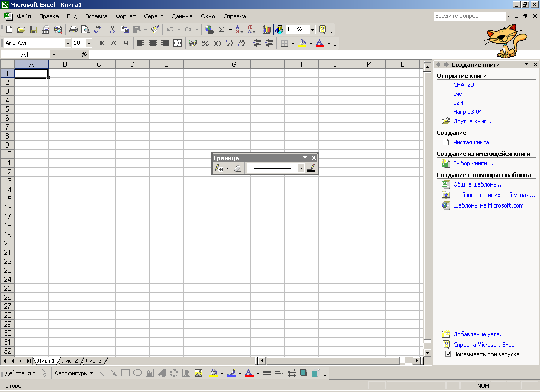Switch to Лист3 sheet tab

coord(94,361)
